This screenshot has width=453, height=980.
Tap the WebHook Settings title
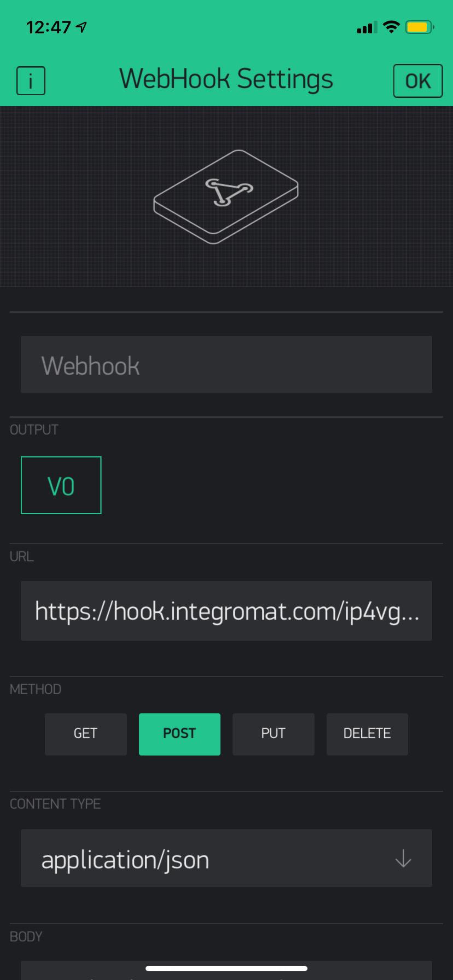pyautogui.click(x=226, y=79)
